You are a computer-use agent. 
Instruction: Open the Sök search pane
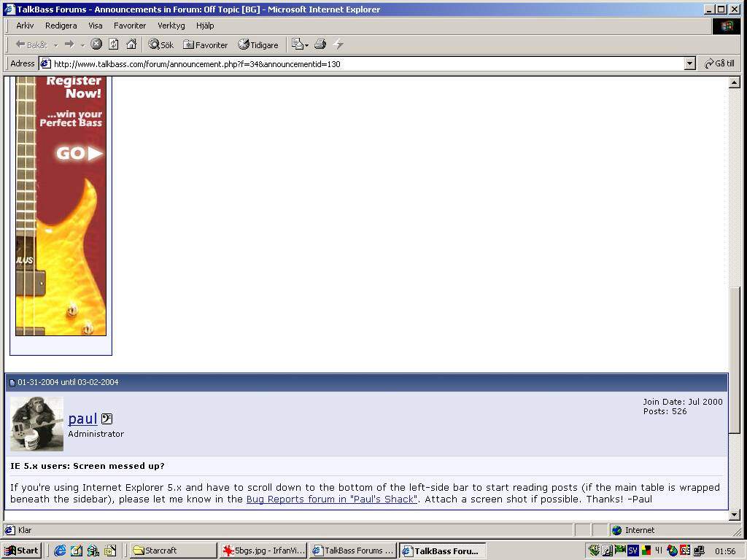[160, 44]
